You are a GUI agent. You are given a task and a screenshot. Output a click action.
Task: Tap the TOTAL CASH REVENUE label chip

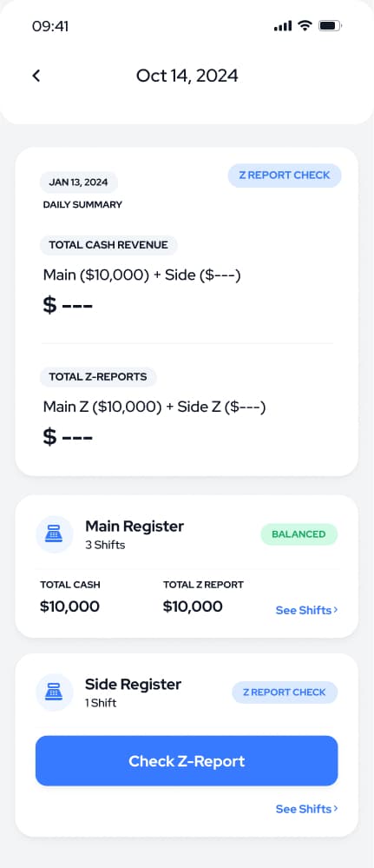tap(108, 245)
